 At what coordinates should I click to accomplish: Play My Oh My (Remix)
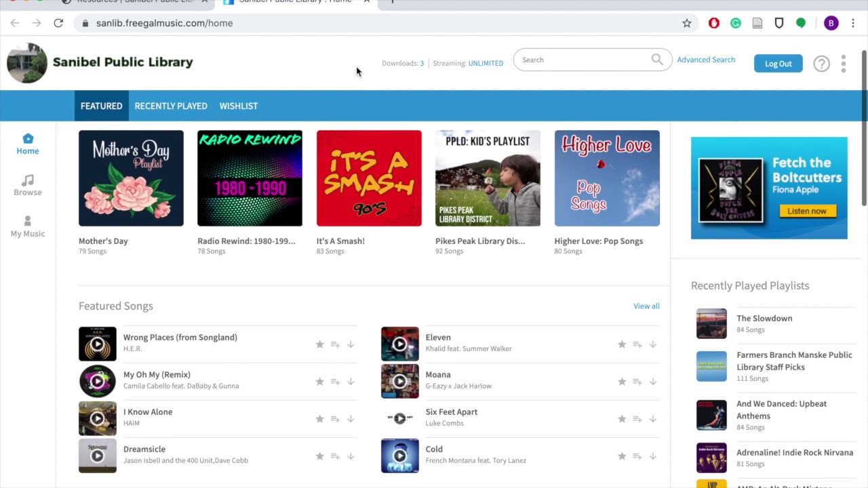click(x=98, y=382)
